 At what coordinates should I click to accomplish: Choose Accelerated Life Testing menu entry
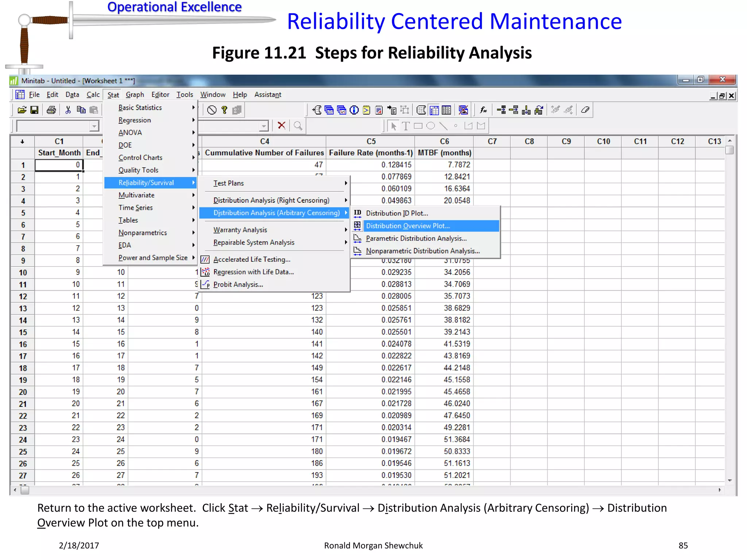(x=275, y=260)
